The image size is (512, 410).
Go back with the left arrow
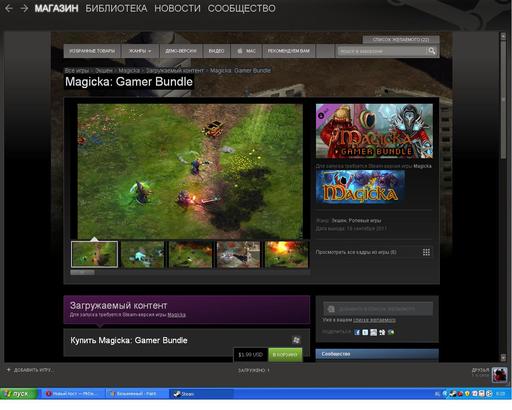pyautogui.click(x=9, y=8)
